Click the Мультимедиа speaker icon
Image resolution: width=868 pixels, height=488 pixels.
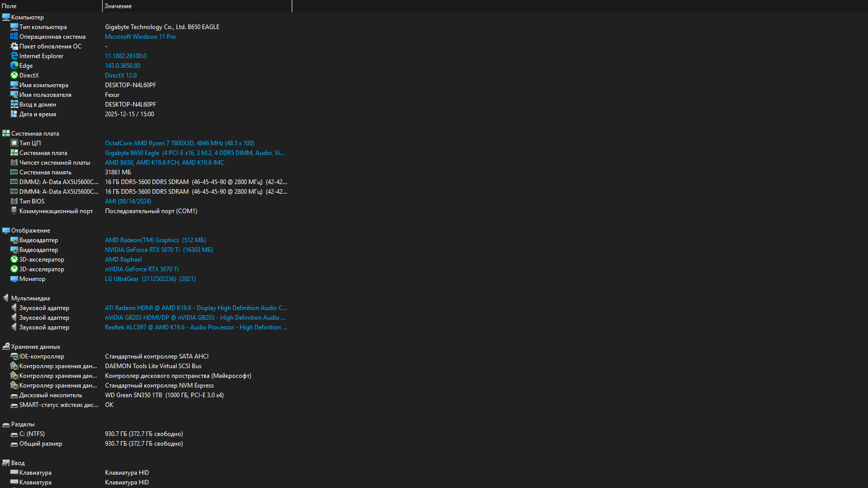click(x=6, y=298)
